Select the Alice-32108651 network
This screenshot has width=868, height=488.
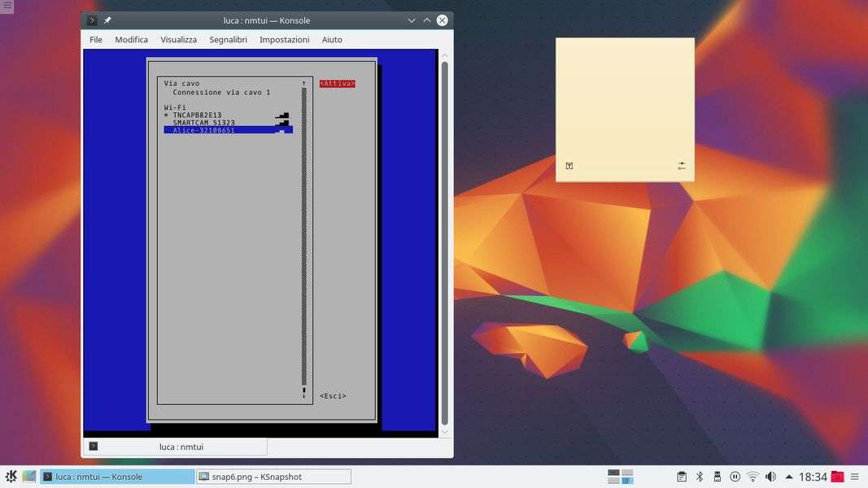[x=228, y=130]
